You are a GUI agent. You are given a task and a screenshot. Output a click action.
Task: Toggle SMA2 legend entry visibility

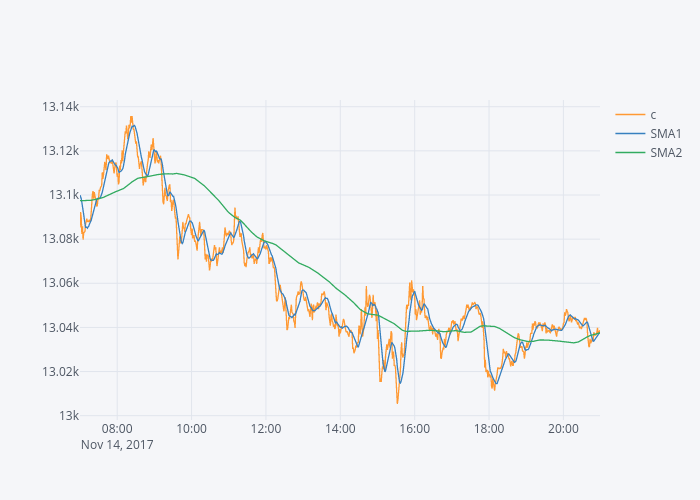pos(665,153)
